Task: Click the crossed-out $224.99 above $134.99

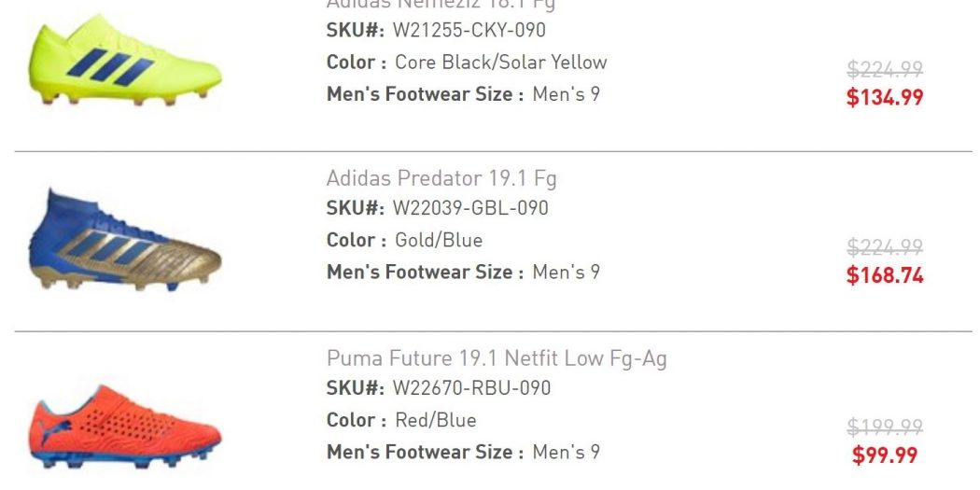Action: (x=885, y=69)
